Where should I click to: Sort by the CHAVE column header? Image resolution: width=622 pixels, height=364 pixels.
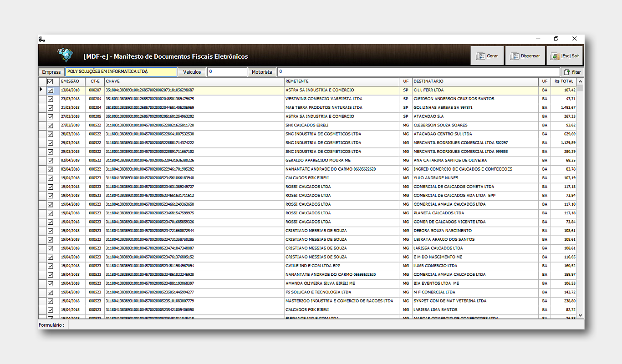pyautogui.click(x=194, y=81)
